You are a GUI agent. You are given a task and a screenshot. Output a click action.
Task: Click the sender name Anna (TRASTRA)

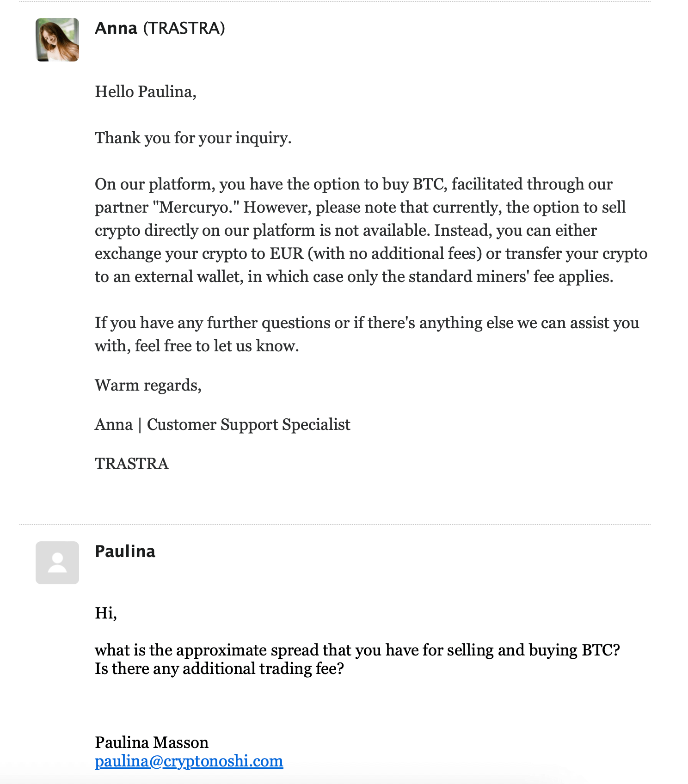pyautogui.click(x=160, y=28)
